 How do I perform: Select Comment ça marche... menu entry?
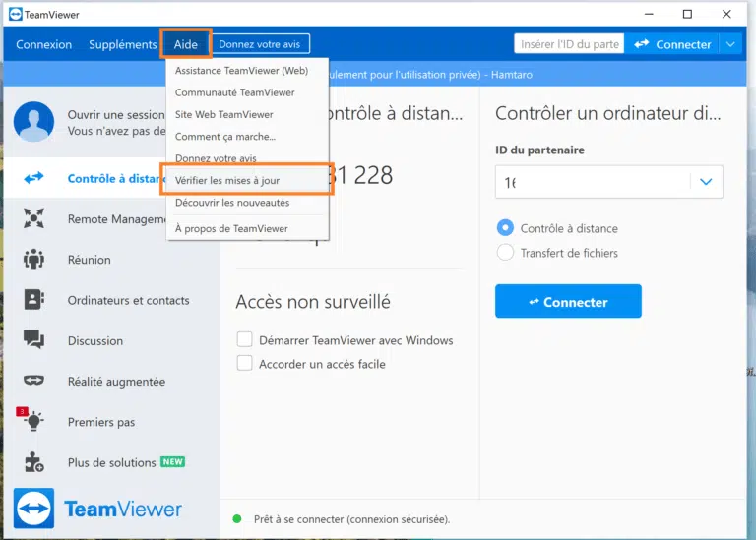[247, 137]
